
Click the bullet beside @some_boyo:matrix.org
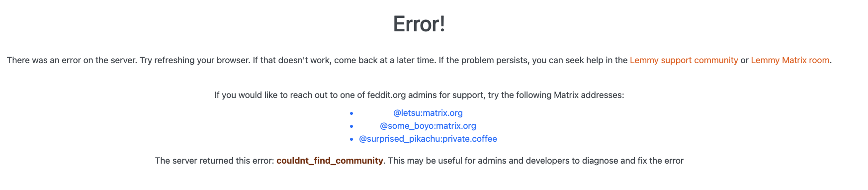pyautogui.click(x=351, y=126)
